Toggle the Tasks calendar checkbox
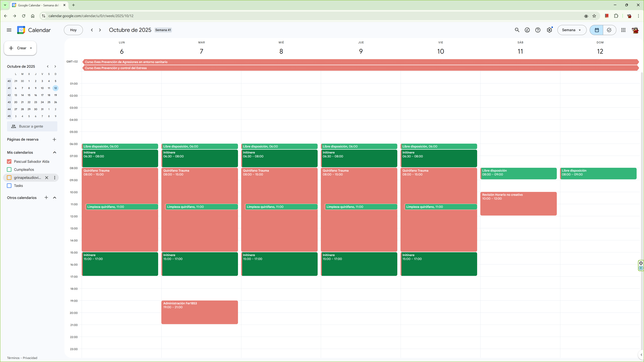The image size is (644, 362). pos(9,186)
